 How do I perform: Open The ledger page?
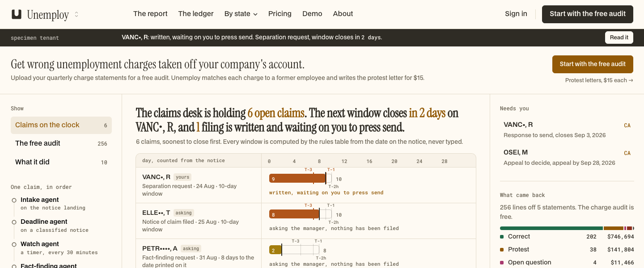[196, 14]
